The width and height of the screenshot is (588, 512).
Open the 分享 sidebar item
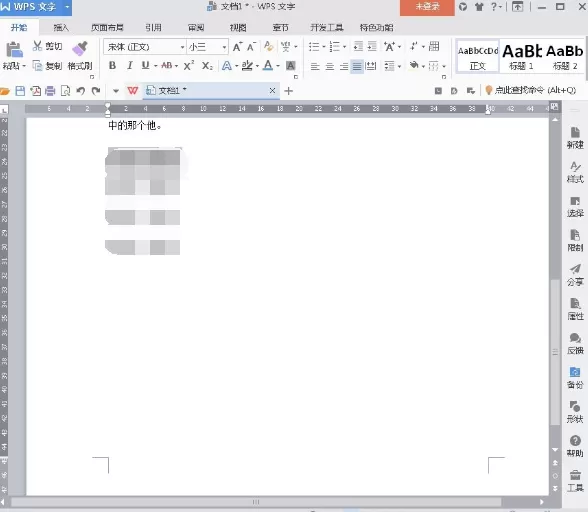[575, 275]
